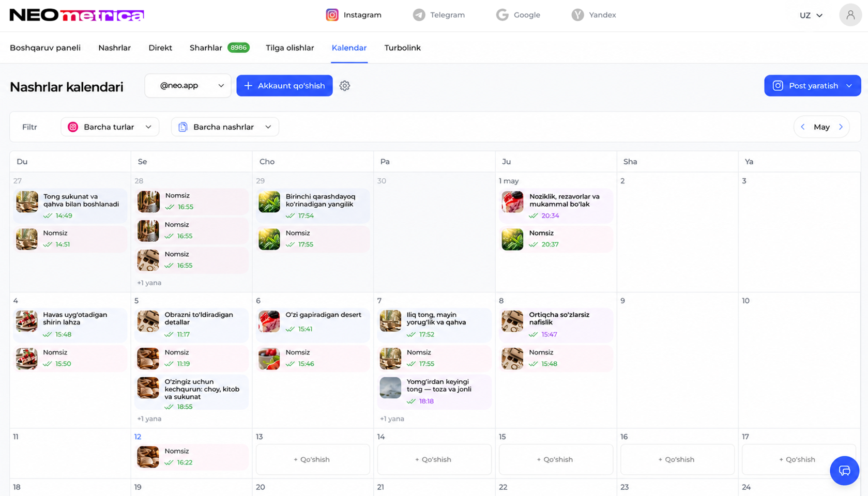
Task: Open the Nomsiz 15:48 post on day 8
Action: tap(556, 359)
